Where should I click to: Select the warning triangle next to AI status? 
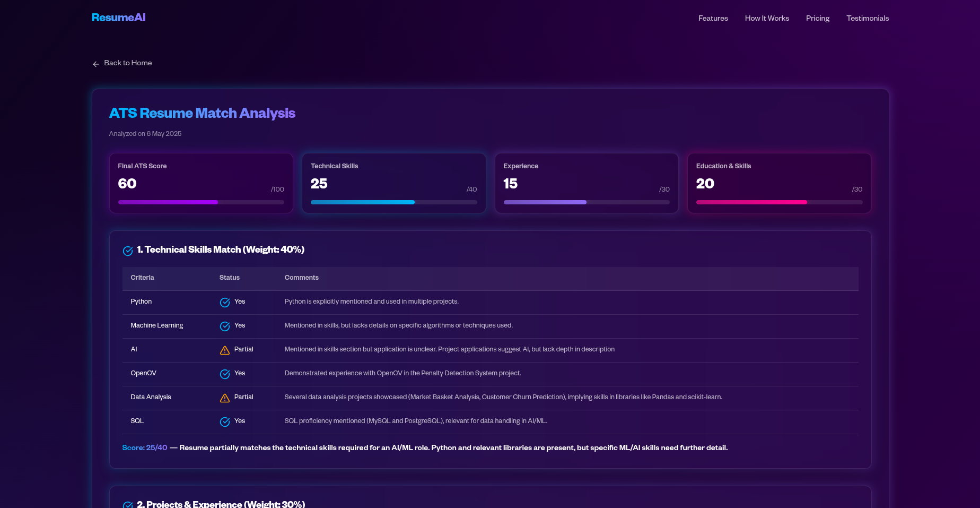(x=224, y=350)
